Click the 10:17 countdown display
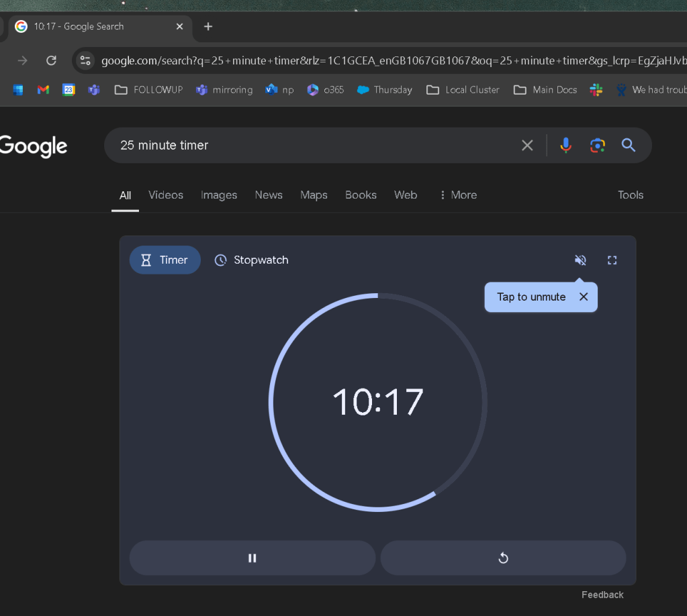This screenshot has height=616, width=687. [x=377, y=401]
